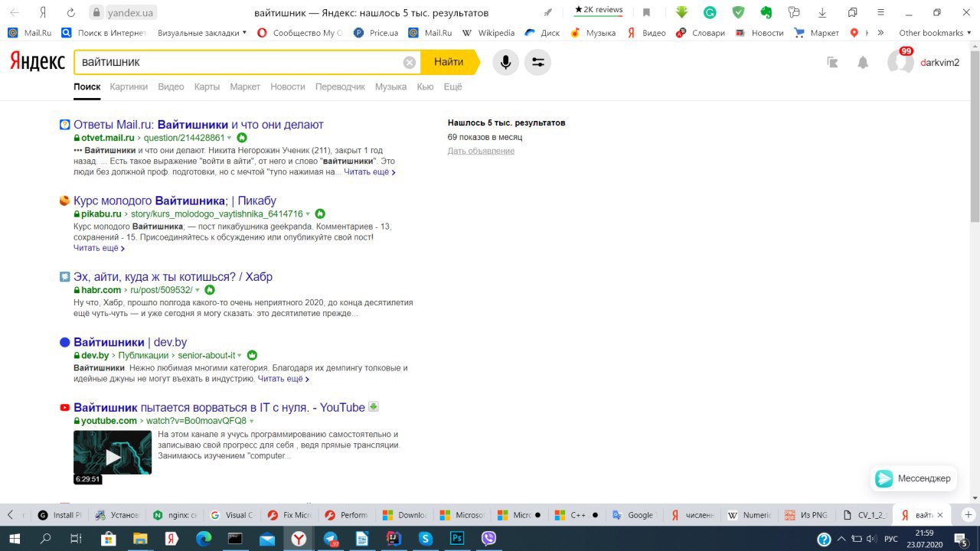This screenshot has width=980, height=551.
Task: Open the Yandex home Я button
Action: pyautogui.click(x=44, y=12)
